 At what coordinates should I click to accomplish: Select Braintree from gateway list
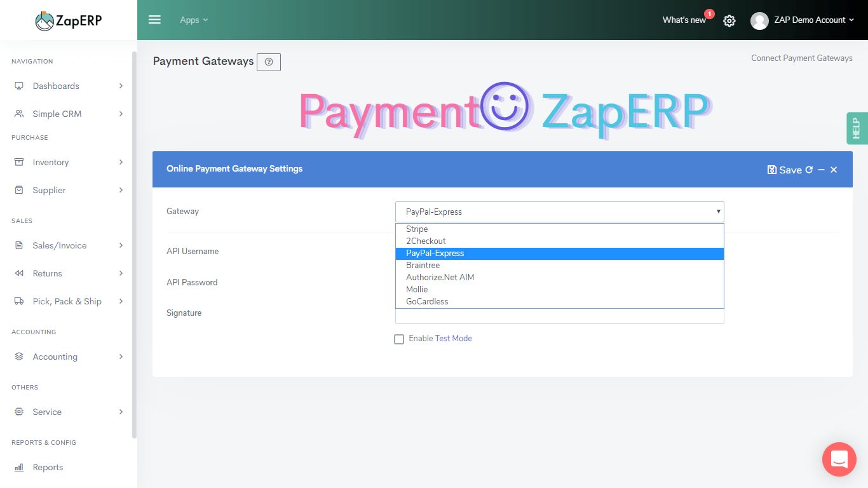coord(559,266)
